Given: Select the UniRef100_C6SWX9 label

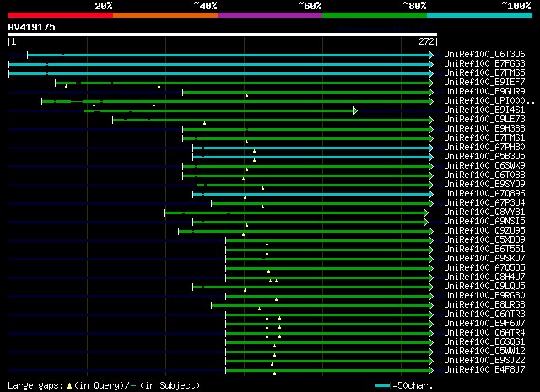Looking at the screenshot, I should (484, 165).
